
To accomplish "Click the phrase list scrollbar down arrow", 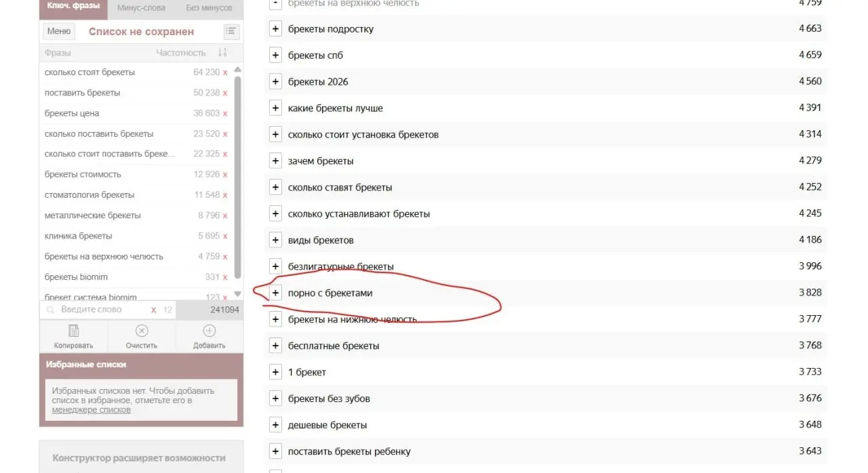I will click(x=237, y=294).
